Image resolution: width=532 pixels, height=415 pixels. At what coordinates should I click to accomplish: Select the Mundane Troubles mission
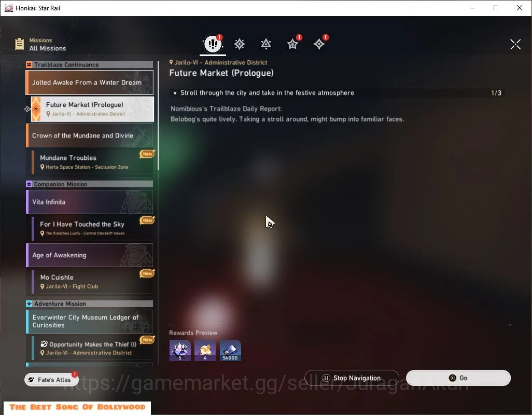click(92, 162)
